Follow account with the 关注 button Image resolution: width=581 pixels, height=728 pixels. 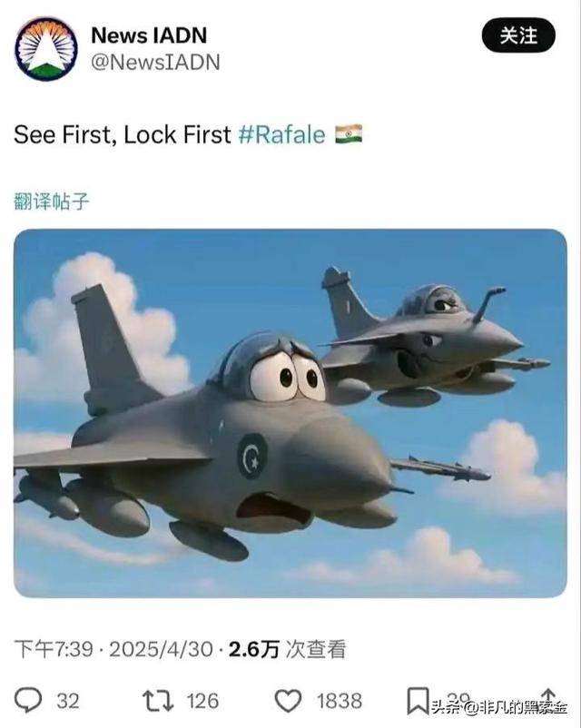(x=518, y=35)
